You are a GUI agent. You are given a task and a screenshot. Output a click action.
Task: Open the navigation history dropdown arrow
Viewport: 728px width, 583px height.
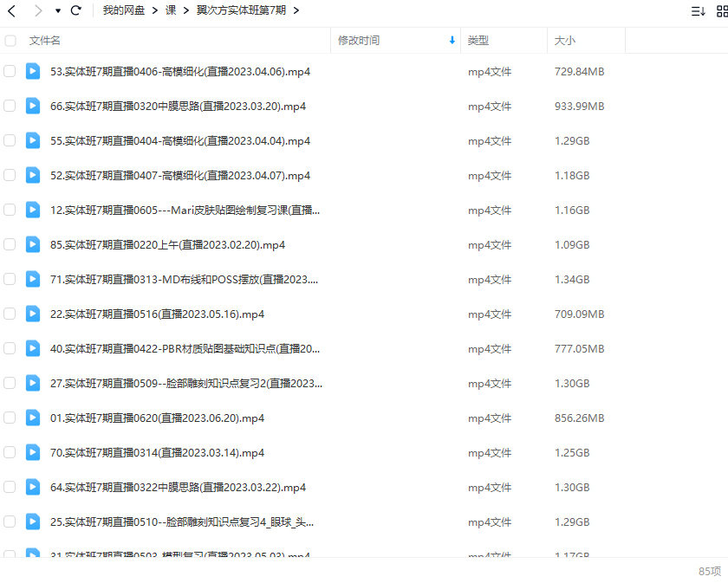[x=57, y=11]
